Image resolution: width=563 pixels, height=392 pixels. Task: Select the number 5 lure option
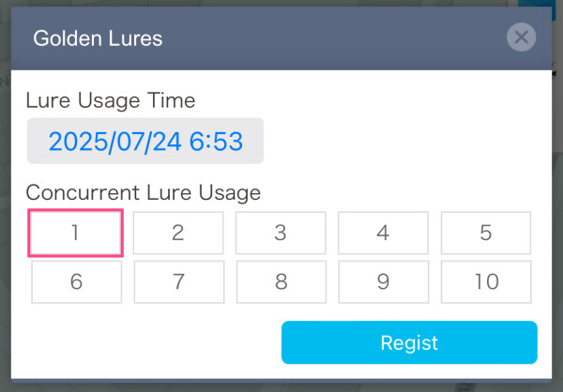tap(485, 233)
